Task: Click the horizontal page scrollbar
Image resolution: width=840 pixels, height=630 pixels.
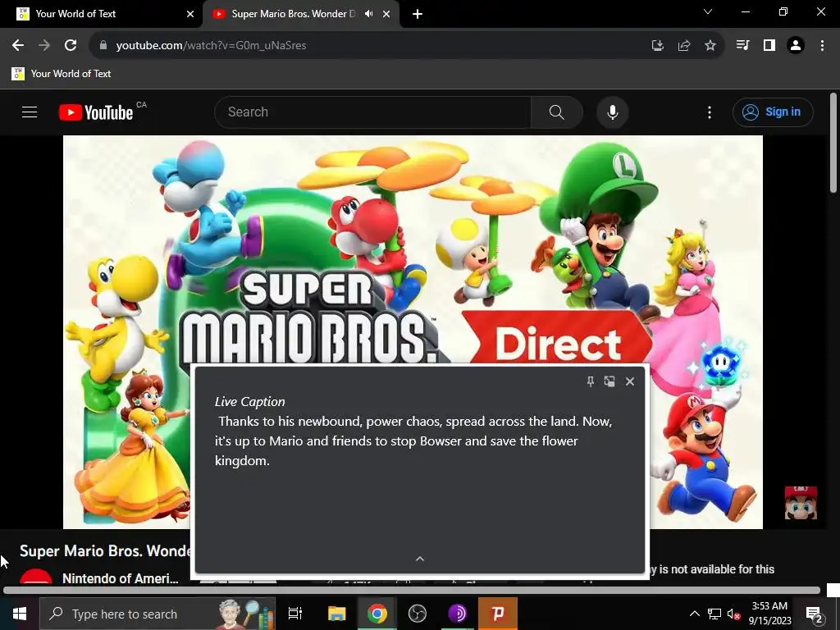Action: 412,591
